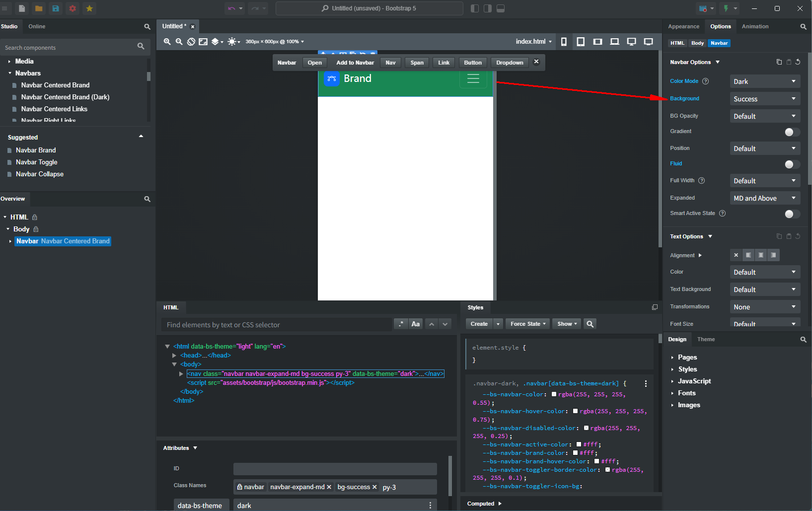812x511 pixels.
Task: Click the Show button in Styles
Action: 566,324
